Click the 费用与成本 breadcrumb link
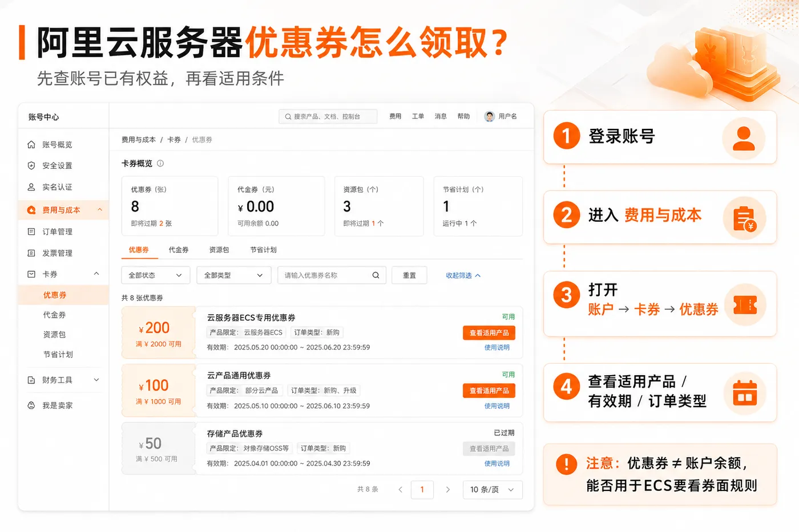This screenshot has height=532, width=799. pos(139,140)
